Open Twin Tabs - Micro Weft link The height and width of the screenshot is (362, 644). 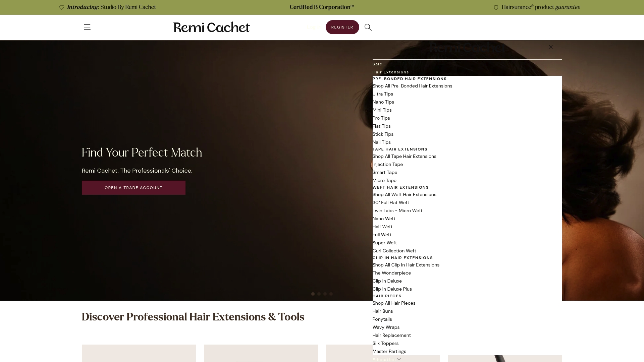pos(397,210)
